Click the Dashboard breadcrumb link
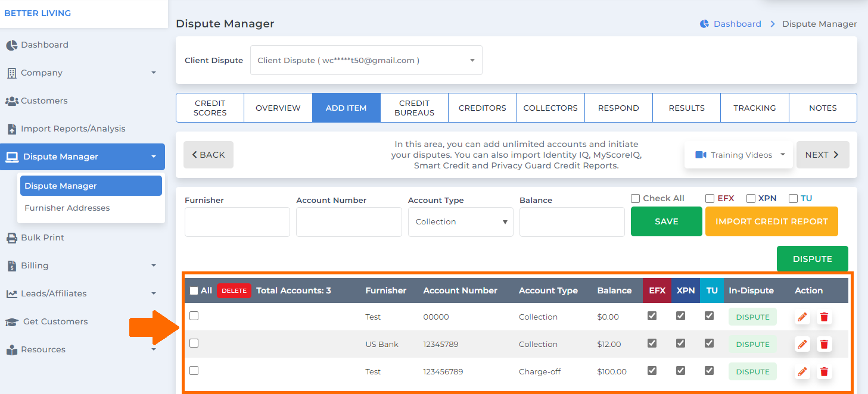The width and height of the screenshot is (868, 394). (738, 24)
